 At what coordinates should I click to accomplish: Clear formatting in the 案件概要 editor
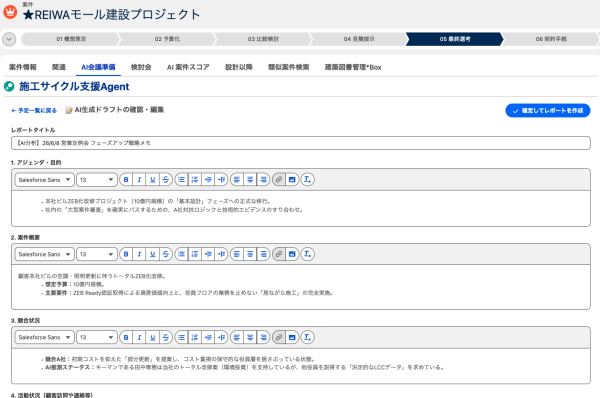[x=307, y=254]
